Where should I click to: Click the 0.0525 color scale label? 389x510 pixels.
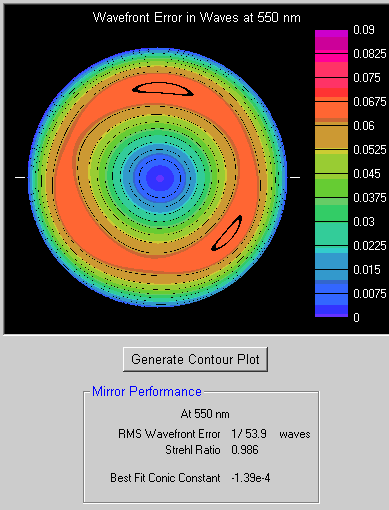370,150
